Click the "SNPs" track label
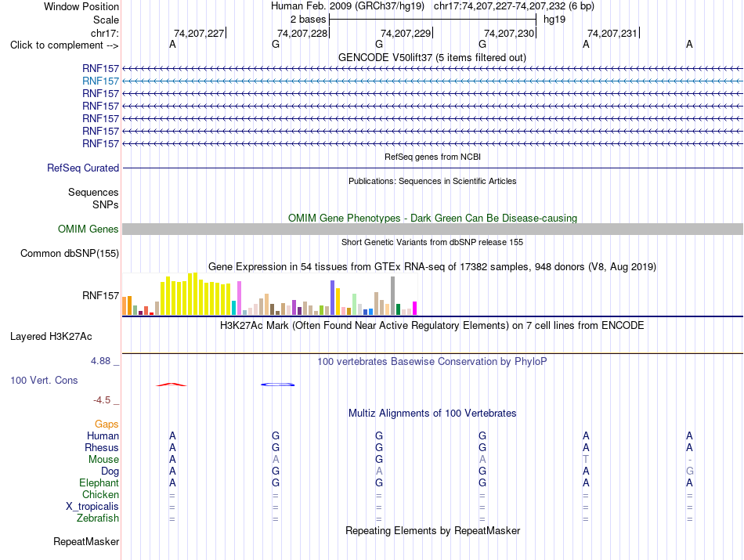Screen dimensions: 744x560 click(106, 204)
